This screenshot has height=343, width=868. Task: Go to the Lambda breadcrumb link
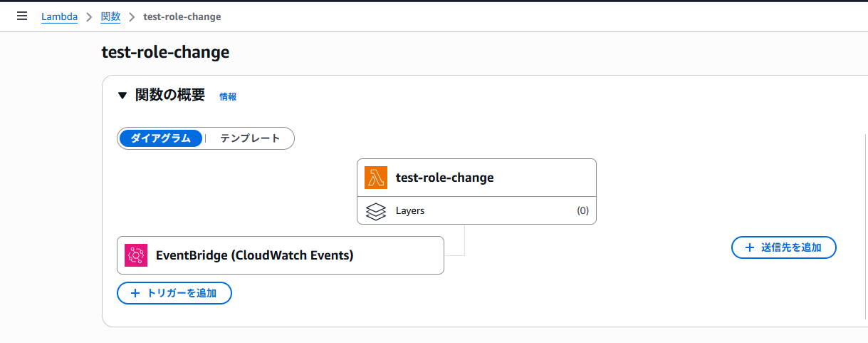click(59, 16)
